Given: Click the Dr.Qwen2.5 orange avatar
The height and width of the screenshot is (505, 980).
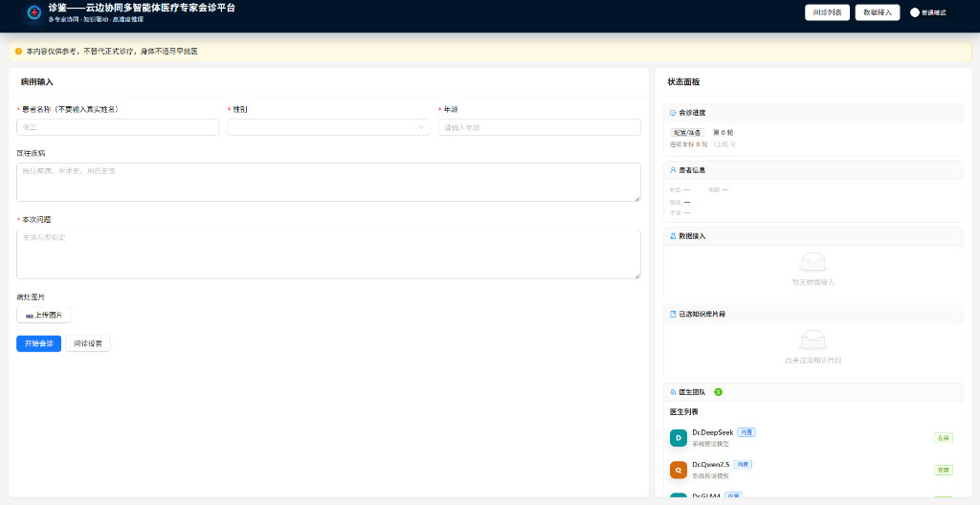Looking at the screenshot, I should [679, 470].
